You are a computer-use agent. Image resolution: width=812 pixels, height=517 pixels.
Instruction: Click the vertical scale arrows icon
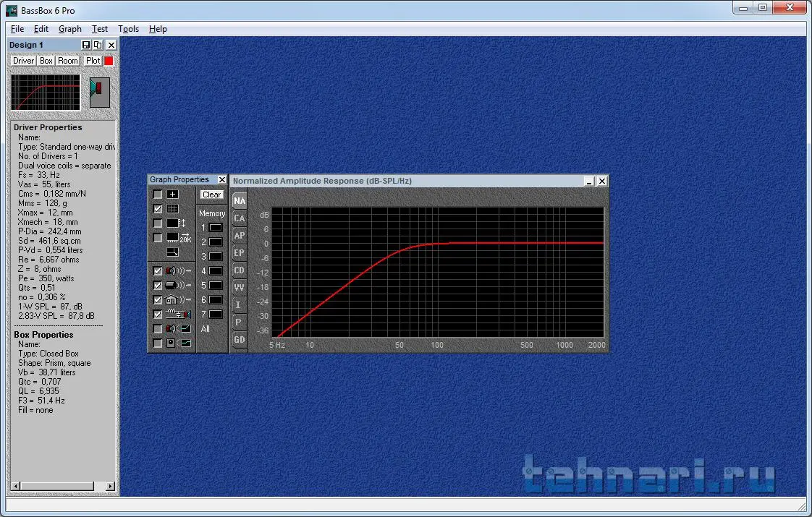point(176,223)
